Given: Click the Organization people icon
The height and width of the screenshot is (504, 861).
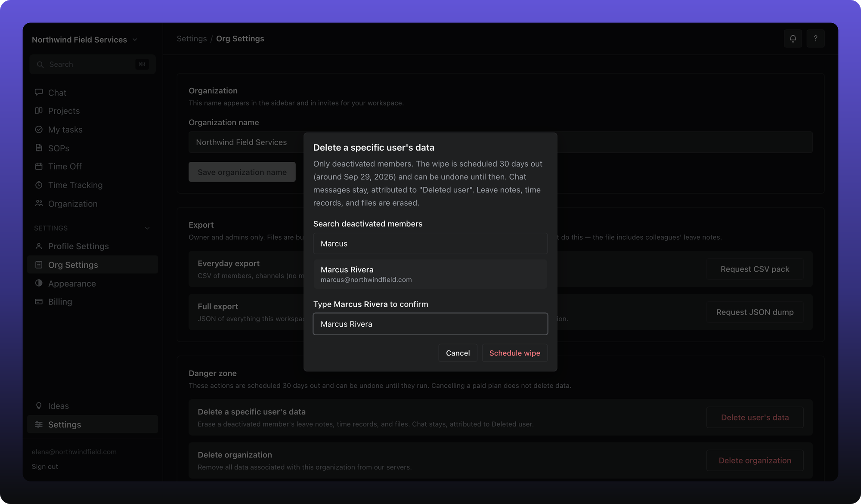Looking at the screenshot, I should click(x=39, y=203).
